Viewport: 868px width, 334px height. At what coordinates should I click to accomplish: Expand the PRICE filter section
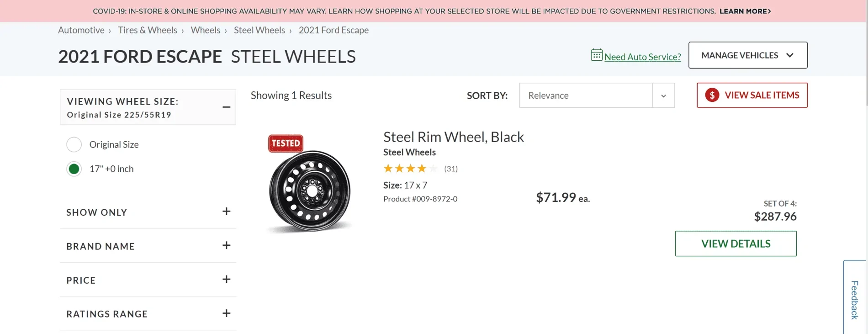[226, 279]
